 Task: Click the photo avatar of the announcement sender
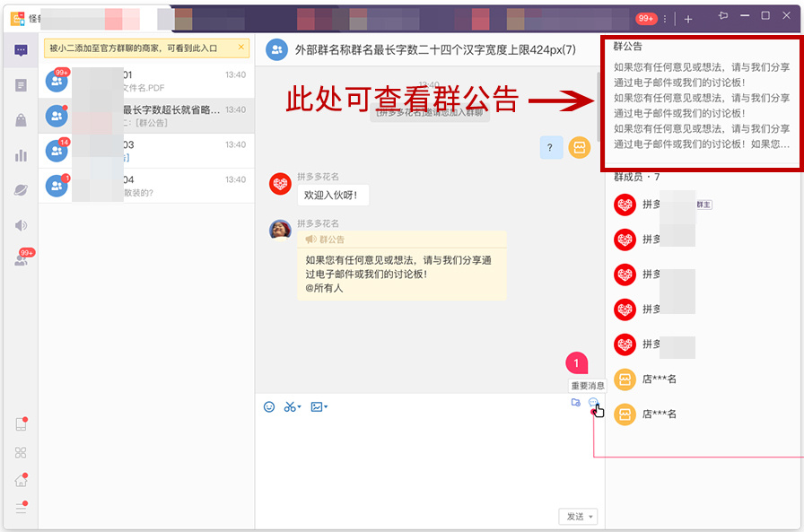pos(281,231)
